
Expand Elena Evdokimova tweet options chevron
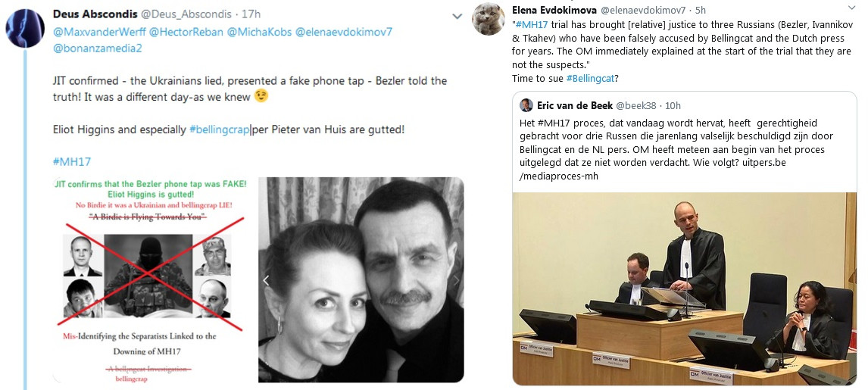click(x=851, y=8)
